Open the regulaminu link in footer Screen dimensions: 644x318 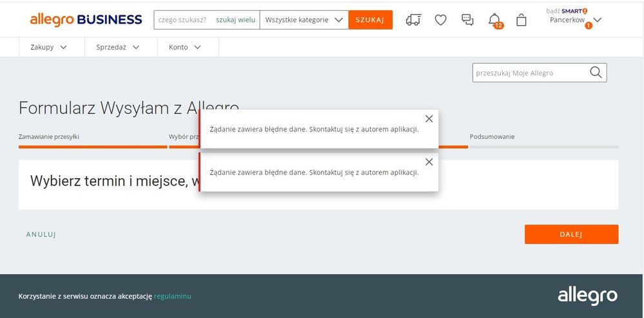[173, 296]
